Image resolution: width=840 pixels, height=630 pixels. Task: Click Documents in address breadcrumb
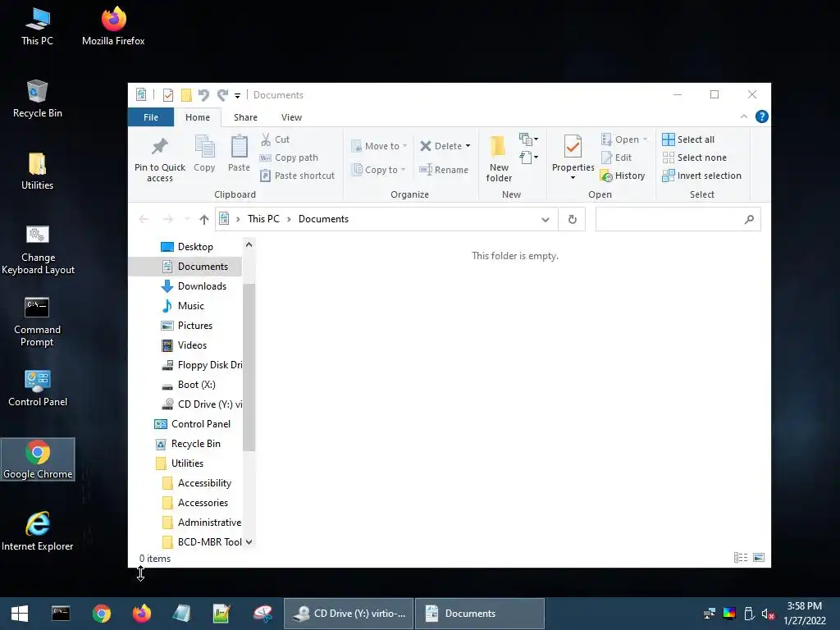click(323, 219)
